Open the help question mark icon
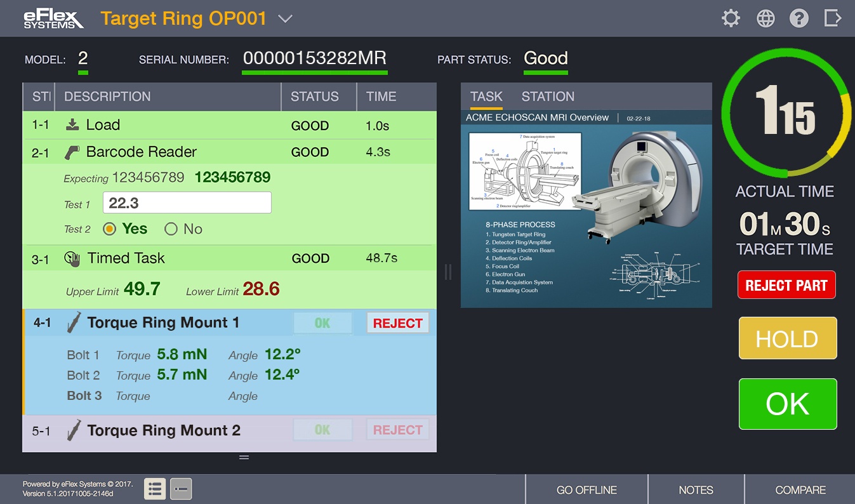This screenshot has width=855, height=504. tap(799, 18)
